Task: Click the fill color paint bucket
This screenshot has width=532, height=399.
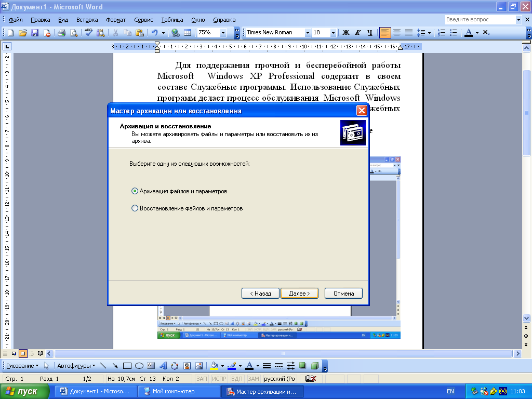Action: coord(214,366)
